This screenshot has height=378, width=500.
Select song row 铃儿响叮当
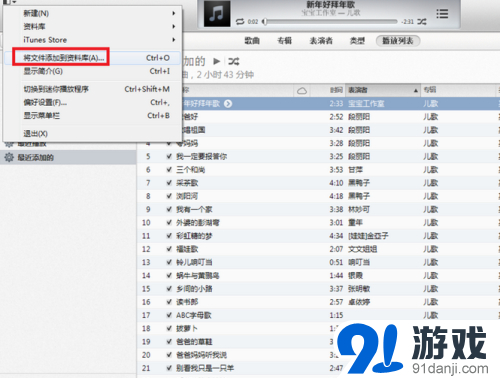pos(318,262)
